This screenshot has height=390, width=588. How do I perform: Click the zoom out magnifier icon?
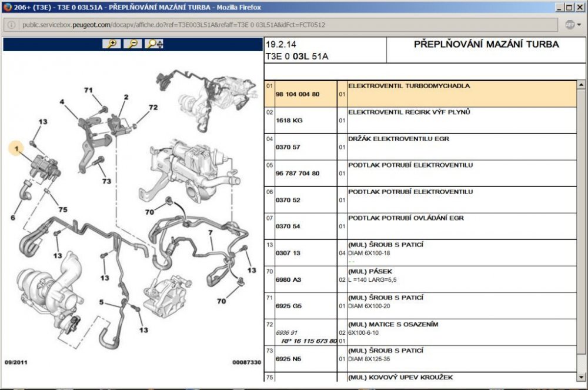(133, 44)
